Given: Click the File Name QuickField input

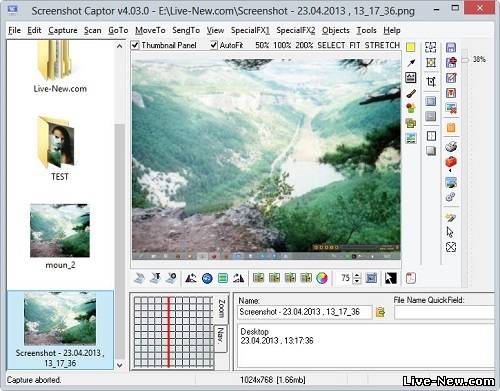Looking at the screenshot, I should 444,313.
